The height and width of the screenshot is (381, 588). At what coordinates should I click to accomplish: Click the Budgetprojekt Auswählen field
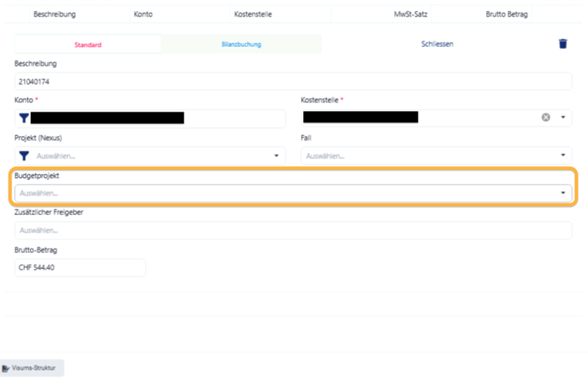(x=293, y=193)
